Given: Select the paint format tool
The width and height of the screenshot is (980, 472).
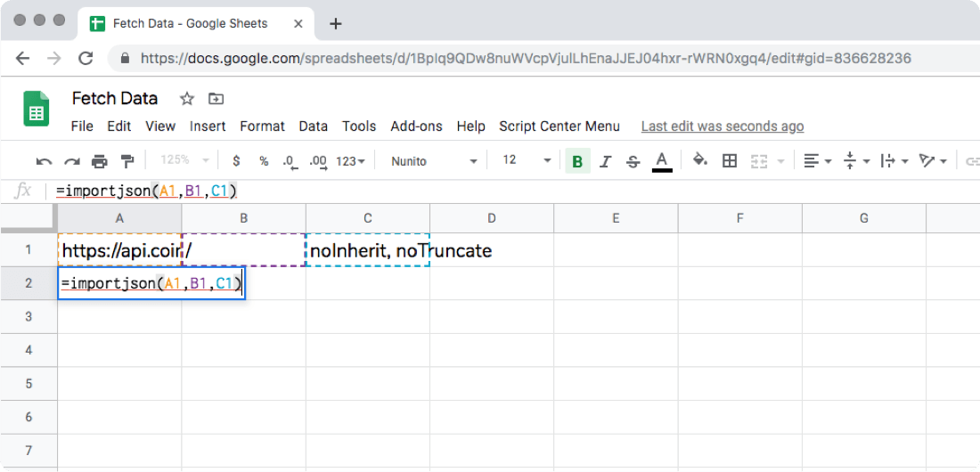Looking at the screenshot, I should (x=127, y=161).
